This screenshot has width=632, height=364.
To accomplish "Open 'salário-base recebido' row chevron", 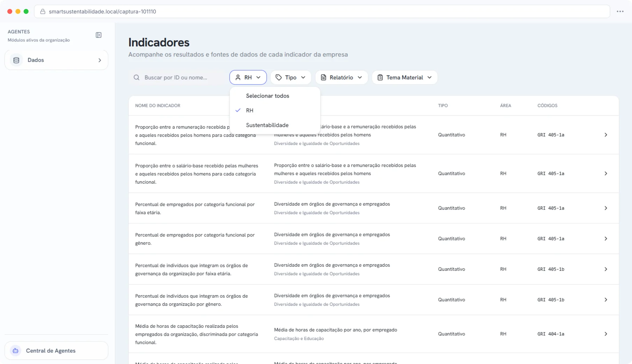I will pos(606,173).
